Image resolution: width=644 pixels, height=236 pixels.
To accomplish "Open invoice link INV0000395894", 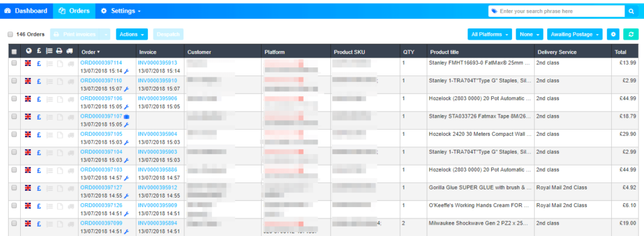I will [158, 223].
